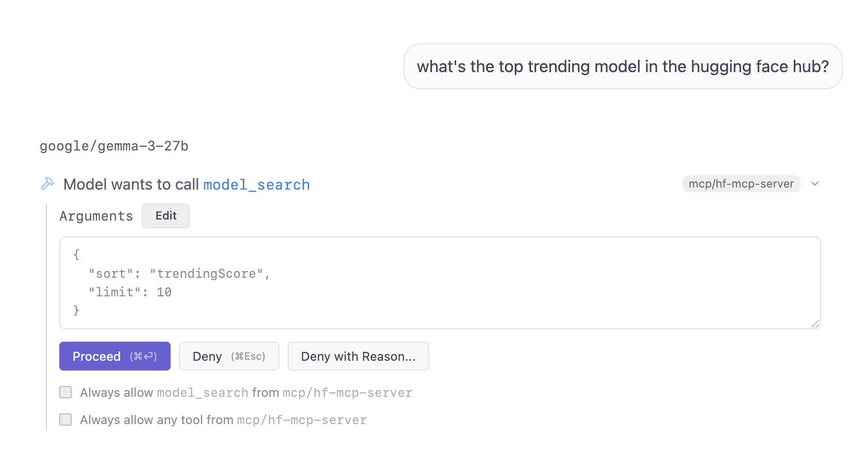Image resolution: width=868 pixels, height=470 pixels.
Task: Click the hammer tool-call icon
Action: tap(47, 183)
